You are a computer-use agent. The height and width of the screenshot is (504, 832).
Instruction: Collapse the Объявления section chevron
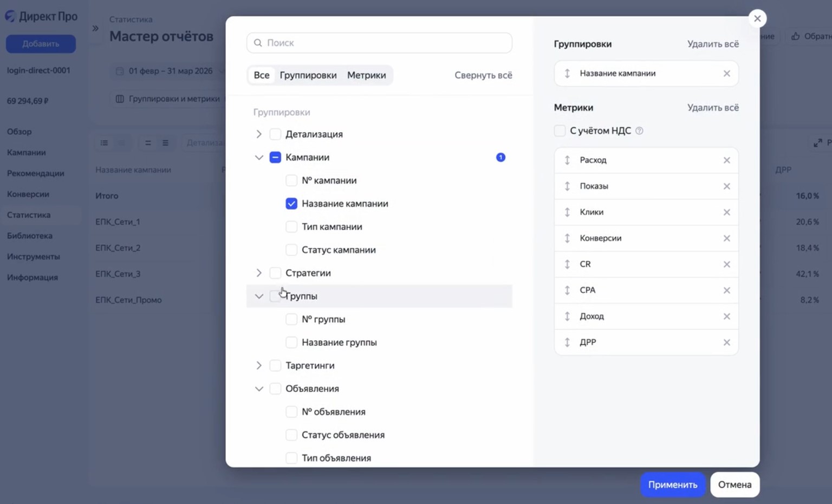(x=259, y=389)
